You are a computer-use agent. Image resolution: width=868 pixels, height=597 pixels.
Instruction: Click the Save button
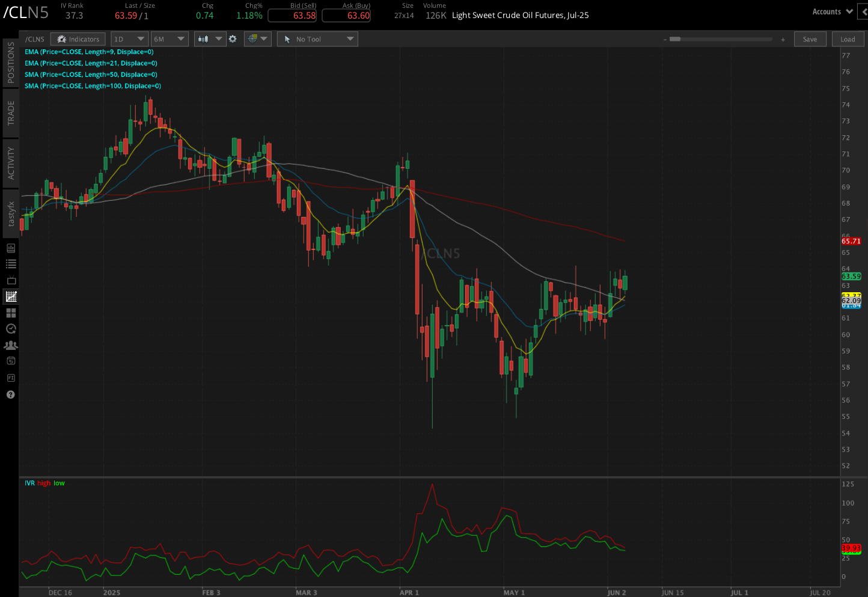click(x=810, y=38)
